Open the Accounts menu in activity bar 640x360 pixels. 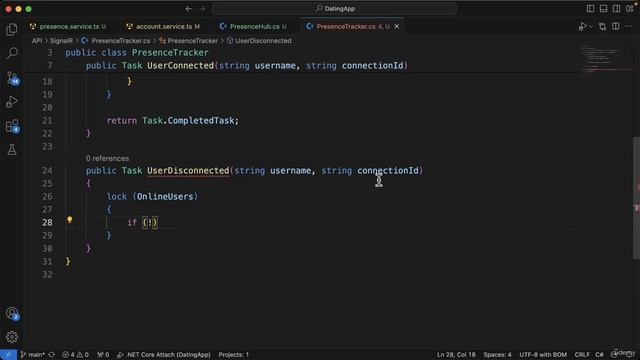pyautogui.click(x=12, y=313)
